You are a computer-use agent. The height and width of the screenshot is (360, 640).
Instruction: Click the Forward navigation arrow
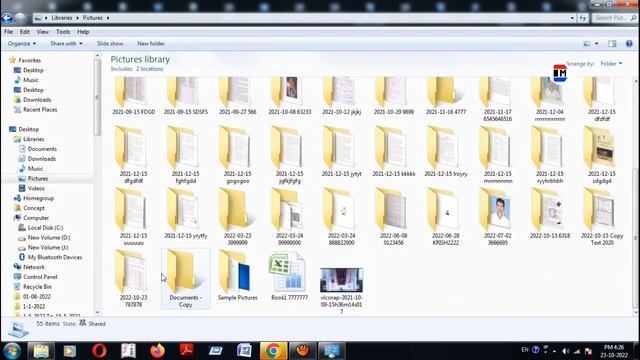pyautogui.click(x=20, y=18)
